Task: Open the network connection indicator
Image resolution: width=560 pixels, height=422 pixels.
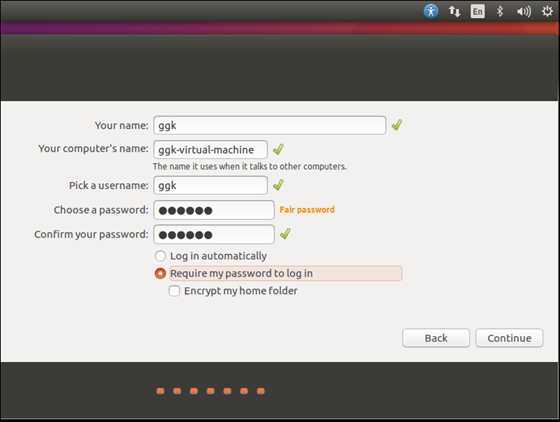Action: [455, 11]
